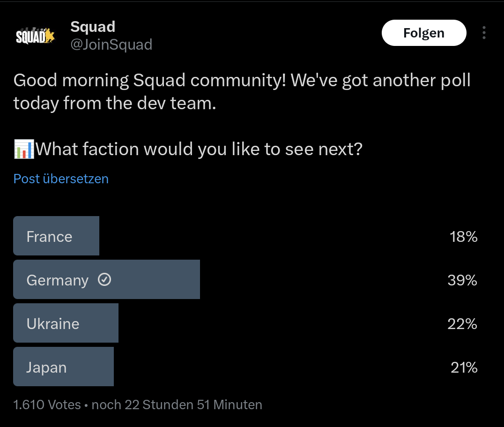
Task: Open the Squad display name profile
Action: (x=93, y=27)
